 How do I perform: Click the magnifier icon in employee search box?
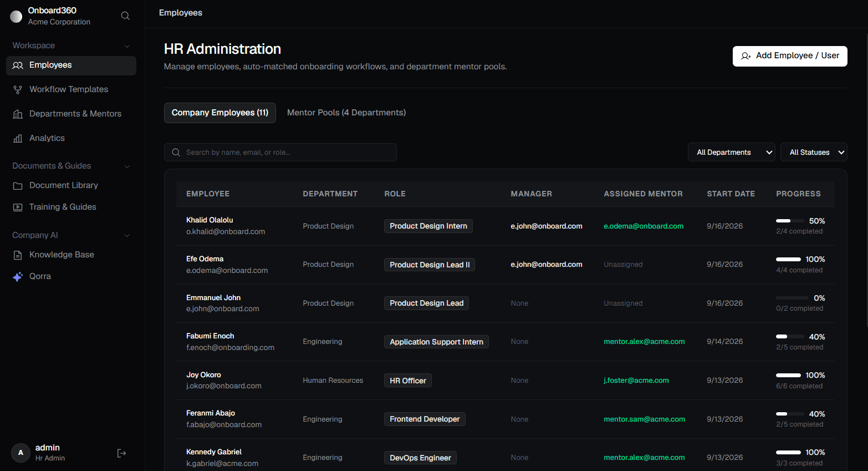pyautogui.click(x=176, y=153)
